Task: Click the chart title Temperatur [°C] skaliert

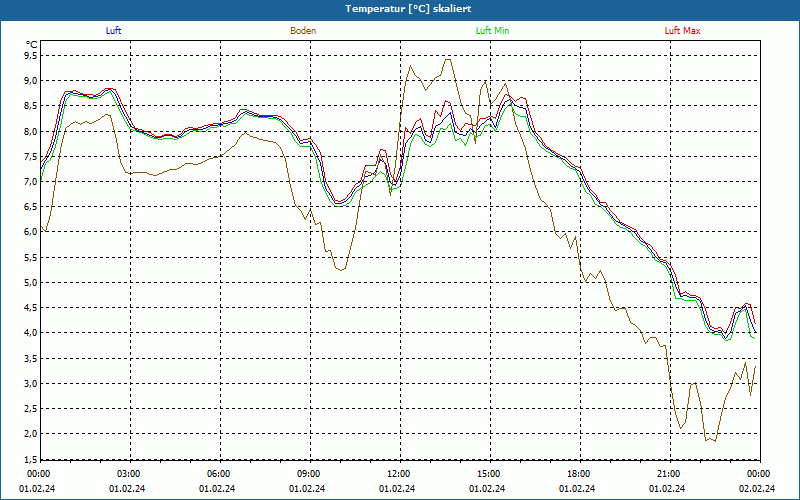Action: point(408,9)
